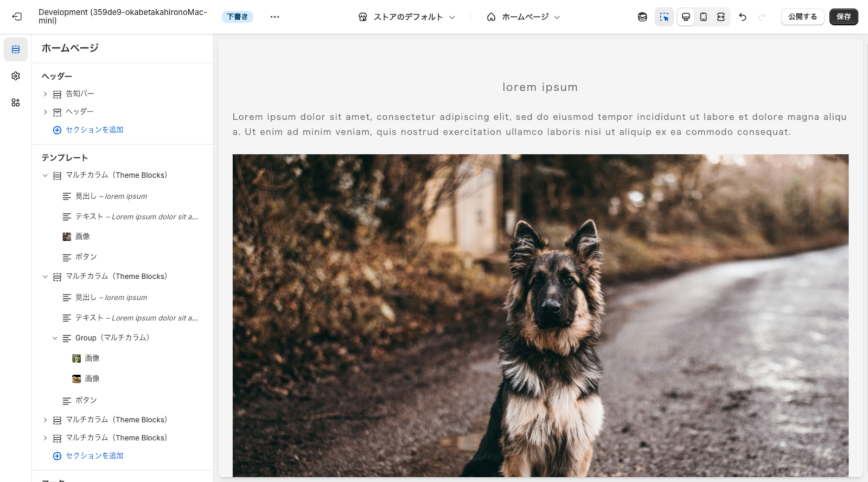Toggle the inspector selection mode icon
868x482 pixels.
664,17
